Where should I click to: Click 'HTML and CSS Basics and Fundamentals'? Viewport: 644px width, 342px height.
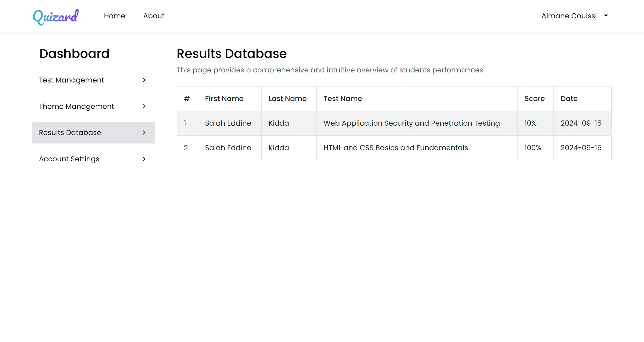click(x=396, y=148)
